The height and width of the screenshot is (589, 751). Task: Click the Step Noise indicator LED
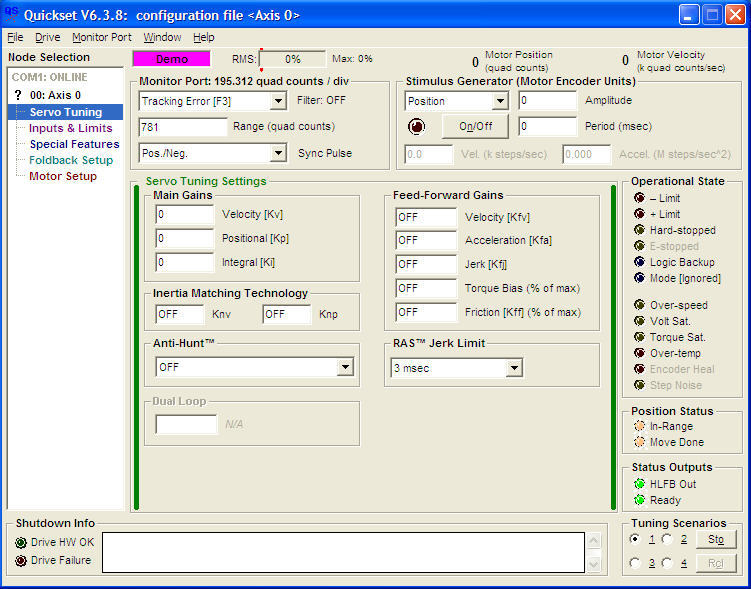click(639, 385)
